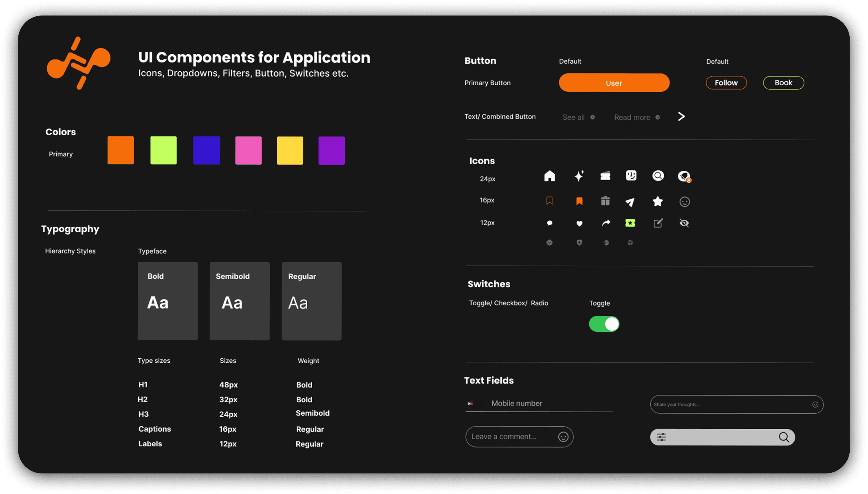This screenshot has width=868, height=494.
Task: Click the home icon in Icons row
Action: [x=549, y=176]
